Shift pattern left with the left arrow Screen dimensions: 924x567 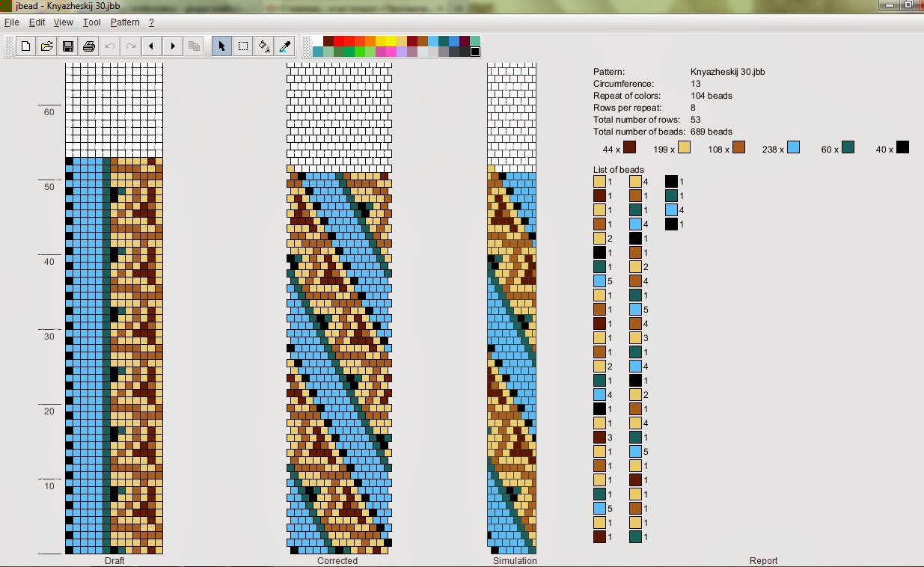152,46
